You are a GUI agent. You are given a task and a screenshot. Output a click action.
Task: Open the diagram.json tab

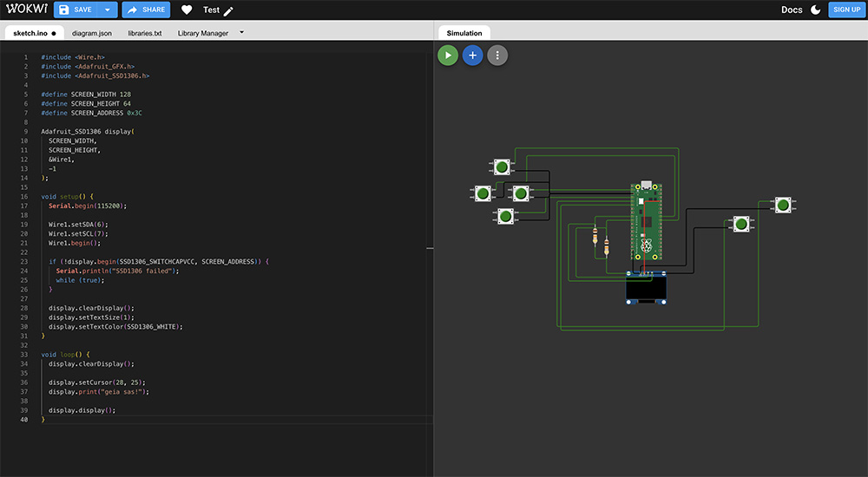coord(92,33)
